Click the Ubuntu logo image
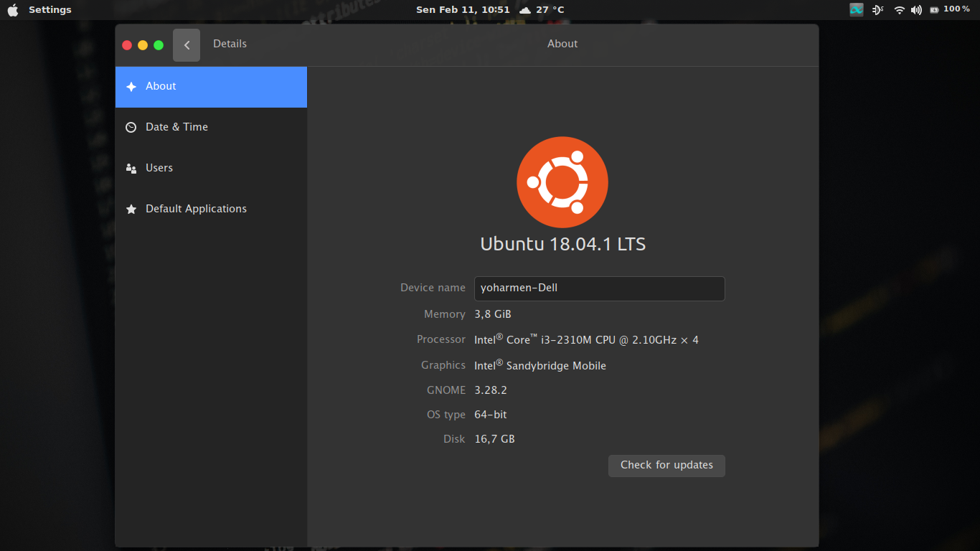Image resolution: width=980 pixels, height=551 pixels. click(x=562, y=182)
